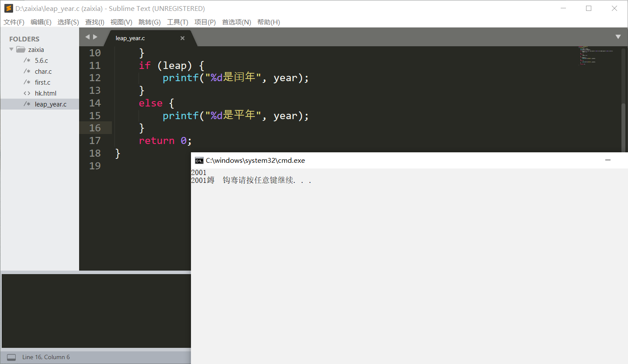Open the tab list dropdown arrow
Image resolution: width=628 pixels, height=364 pixels.
pyautogui.click(x=618, y=37)
